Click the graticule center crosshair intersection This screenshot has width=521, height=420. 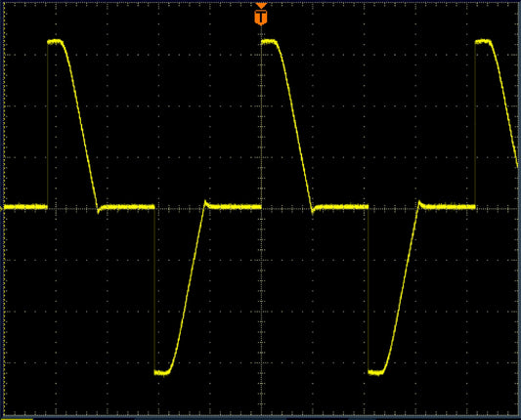261,208
